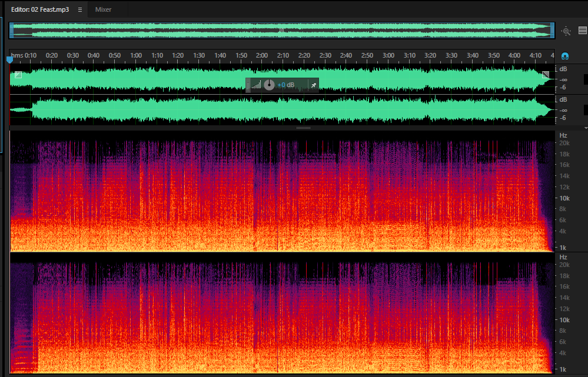The width and height of the screenshot is (588, 377).
Task: Click the blue playhead marker on the ruler
Action: (10, 59)
